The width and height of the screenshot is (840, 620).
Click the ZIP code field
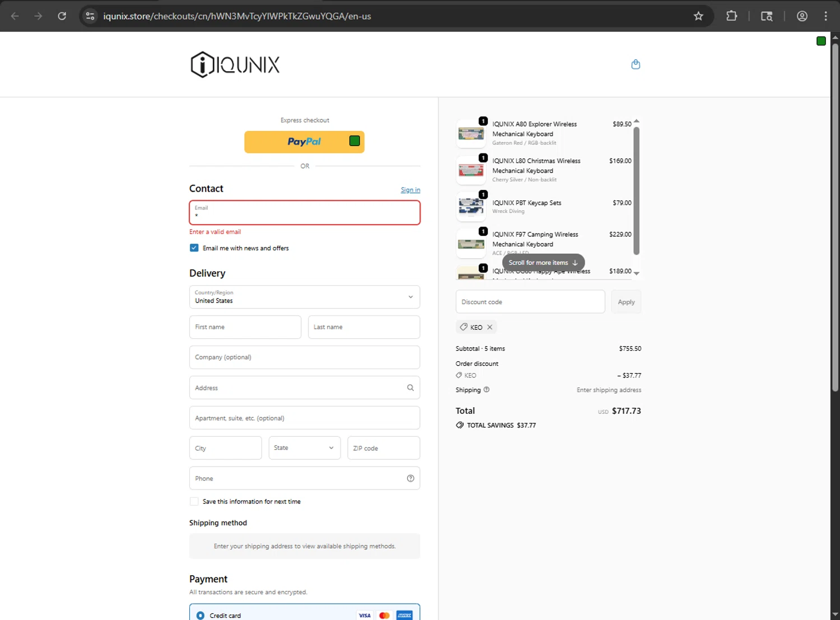tap(384, 448)
